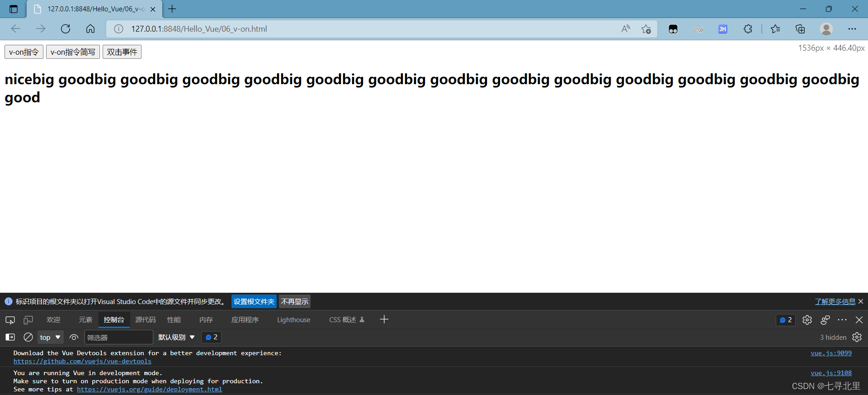Open the Extensions puzzle icon
868x395 pixels.
click(x=748, y=29)
